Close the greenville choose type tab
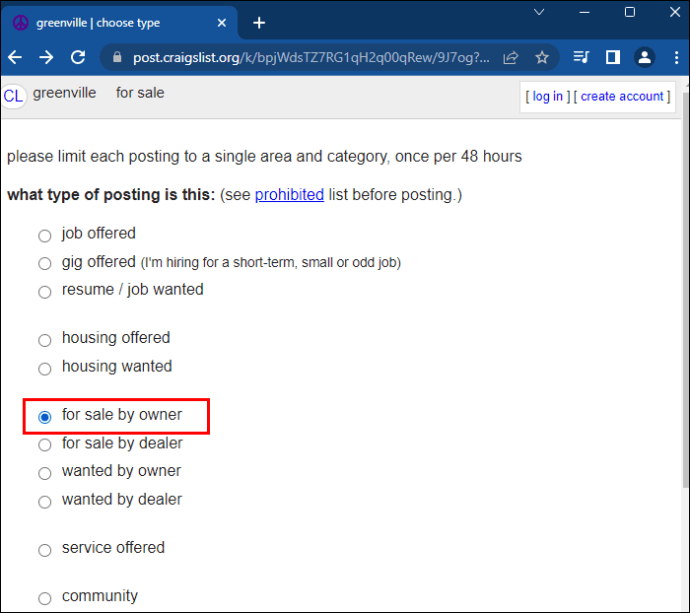The image size is (690, 613). point(222,23)
